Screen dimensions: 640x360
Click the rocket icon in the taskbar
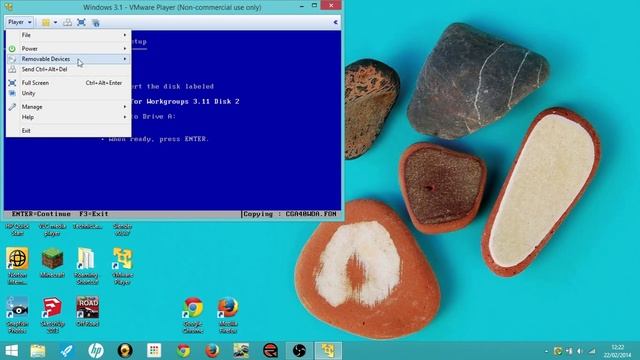[67, 351]
